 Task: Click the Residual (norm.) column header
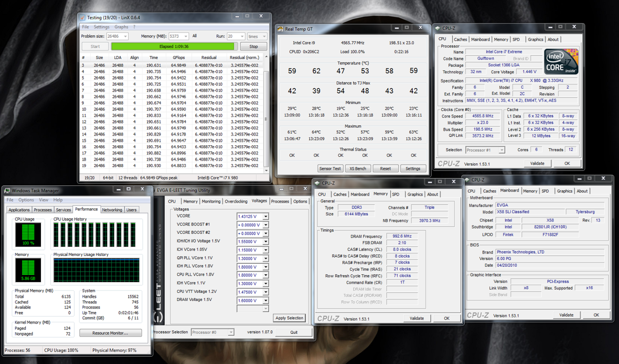(x=244, y=57)
